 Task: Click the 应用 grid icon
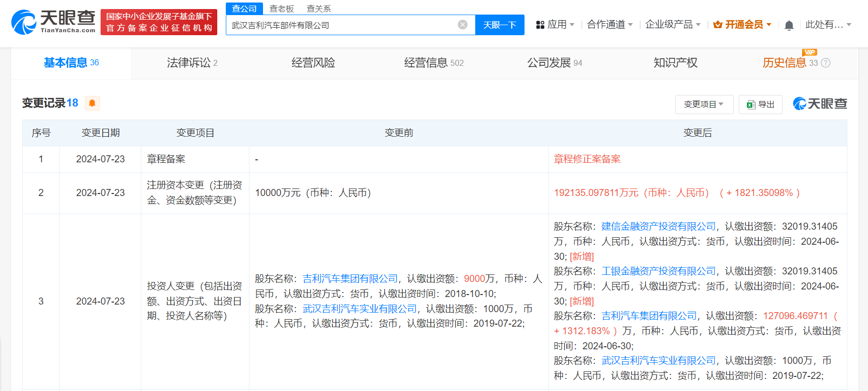point(540,25)
